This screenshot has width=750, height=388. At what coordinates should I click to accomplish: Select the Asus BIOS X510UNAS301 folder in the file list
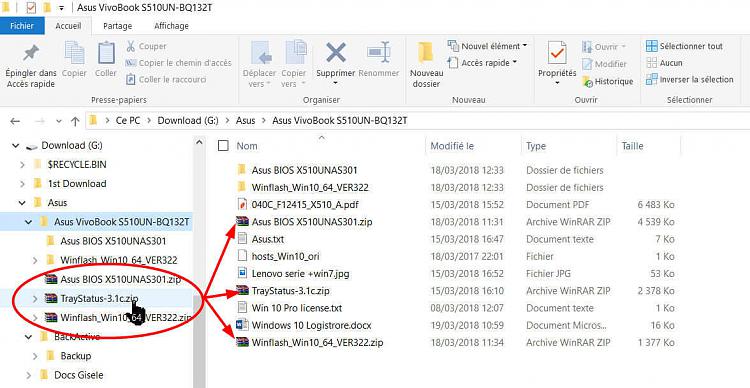point(304,170)
